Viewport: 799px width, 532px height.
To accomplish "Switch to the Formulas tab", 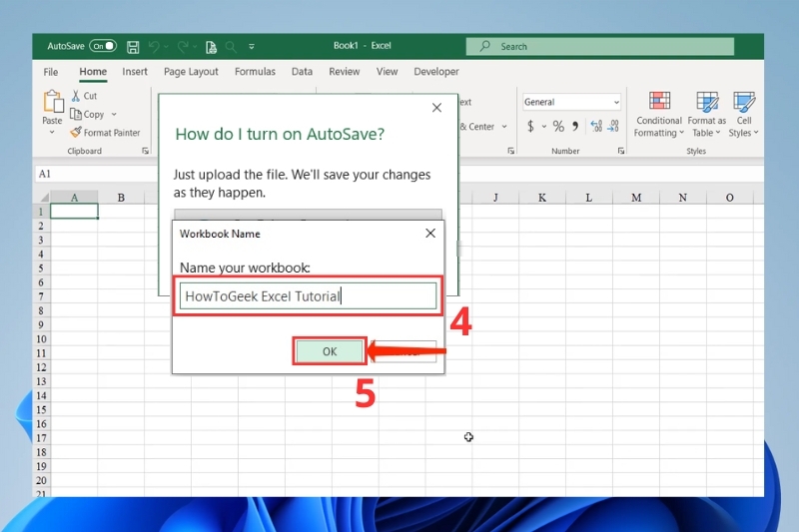I will coord(255,72).
